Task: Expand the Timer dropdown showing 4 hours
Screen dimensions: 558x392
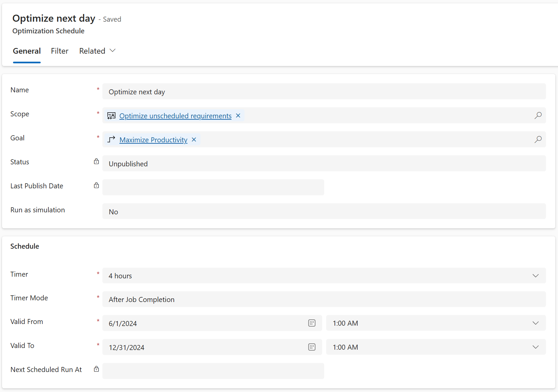Action: pos(535,276)
